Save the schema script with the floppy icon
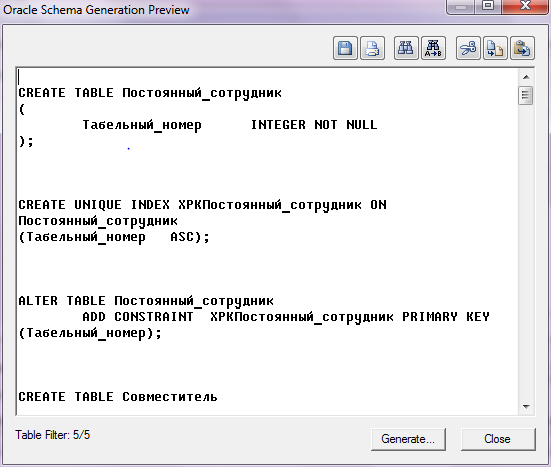 [345, 48]
